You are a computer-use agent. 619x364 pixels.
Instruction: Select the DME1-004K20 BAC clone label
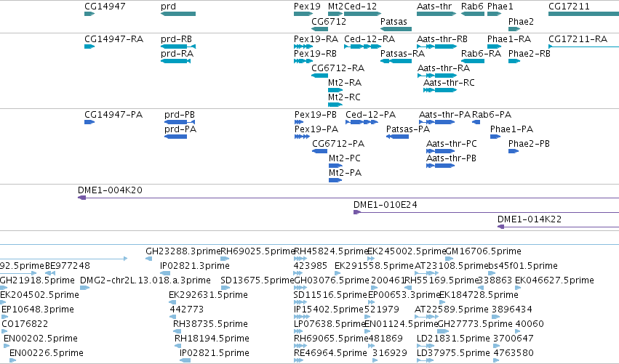click(x=110, y=190)
